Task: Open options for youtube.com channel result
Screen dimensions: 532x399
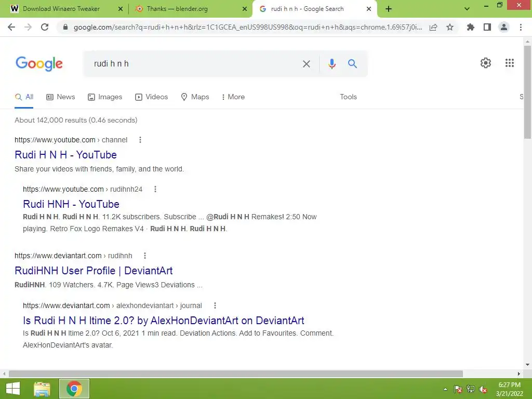Action: pyautogui.click(x=140, y=140)
